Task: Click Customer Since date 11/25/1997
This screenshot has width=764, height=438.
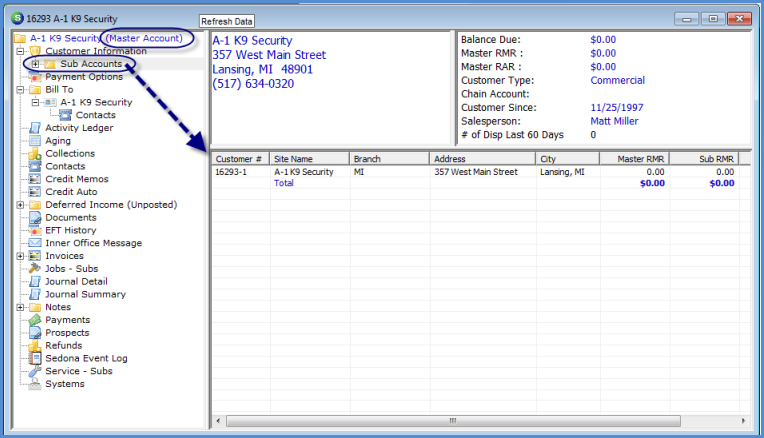Action: coord(617,108)
